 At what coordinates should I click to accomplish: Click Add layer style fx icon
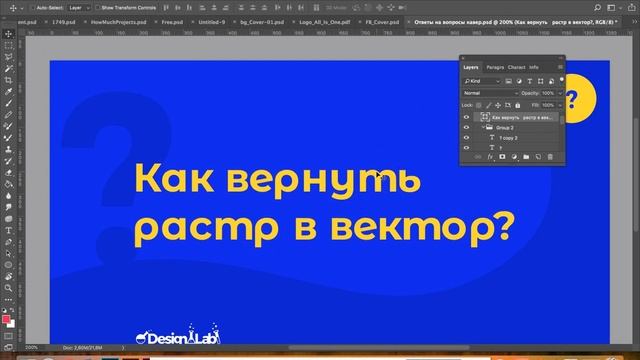[x=490, y=157]
